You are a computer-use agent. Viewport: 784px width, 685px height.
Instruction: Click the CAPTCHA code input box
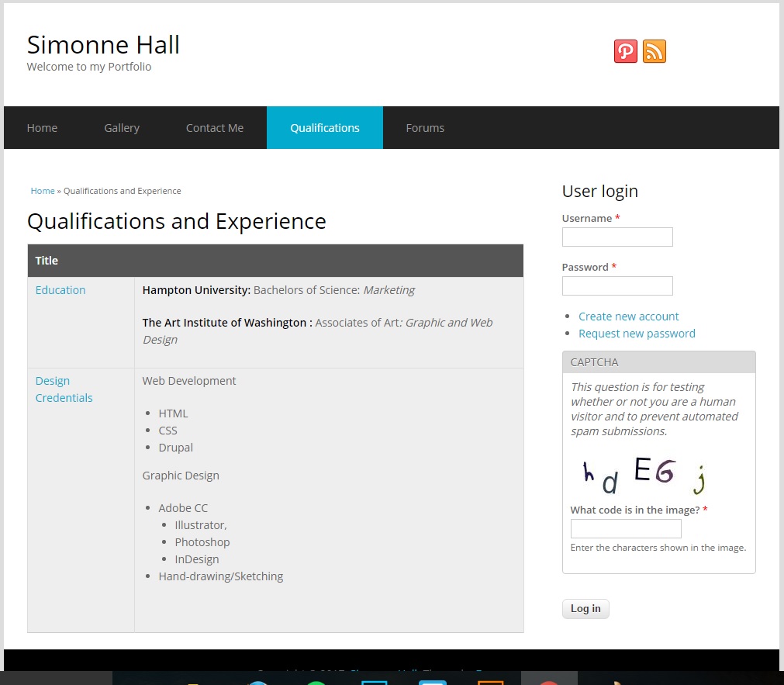tap(626, 529)
